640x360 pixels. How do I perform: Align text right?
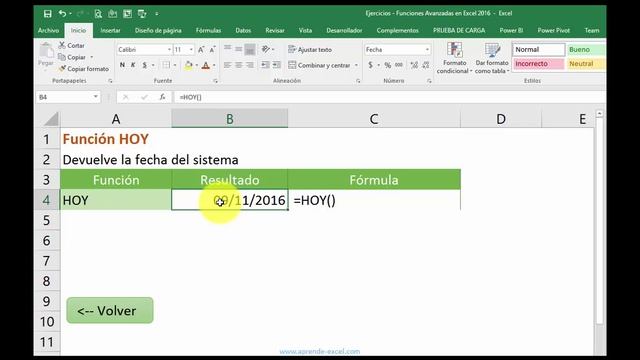pyautogui.click(x=250, y=65)
